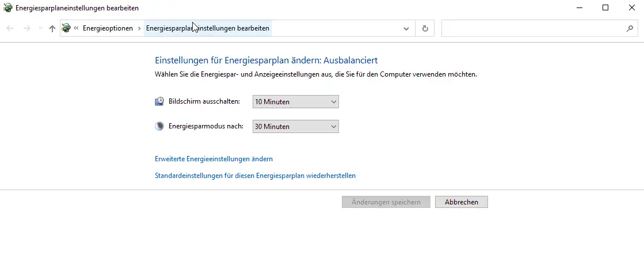Click the power options icon in address bar
Viewport: 644px width, 277px height.
pyautogui.click(x=66, y=28)
